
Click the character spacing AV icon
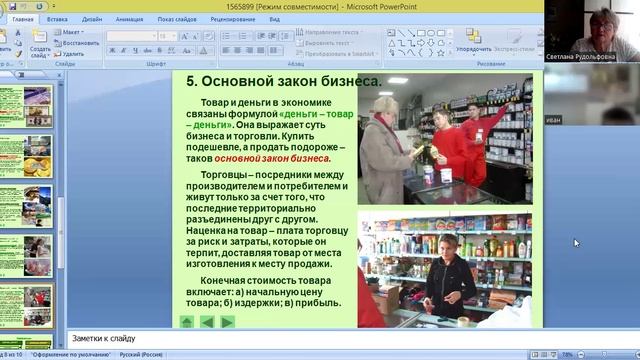(x=171, y=51)
